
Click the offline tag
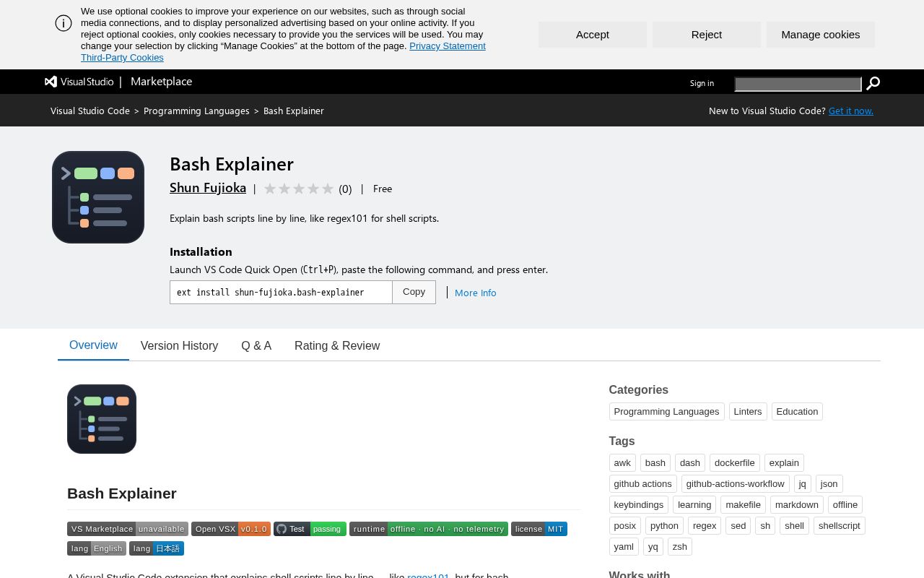pos(845,505)
